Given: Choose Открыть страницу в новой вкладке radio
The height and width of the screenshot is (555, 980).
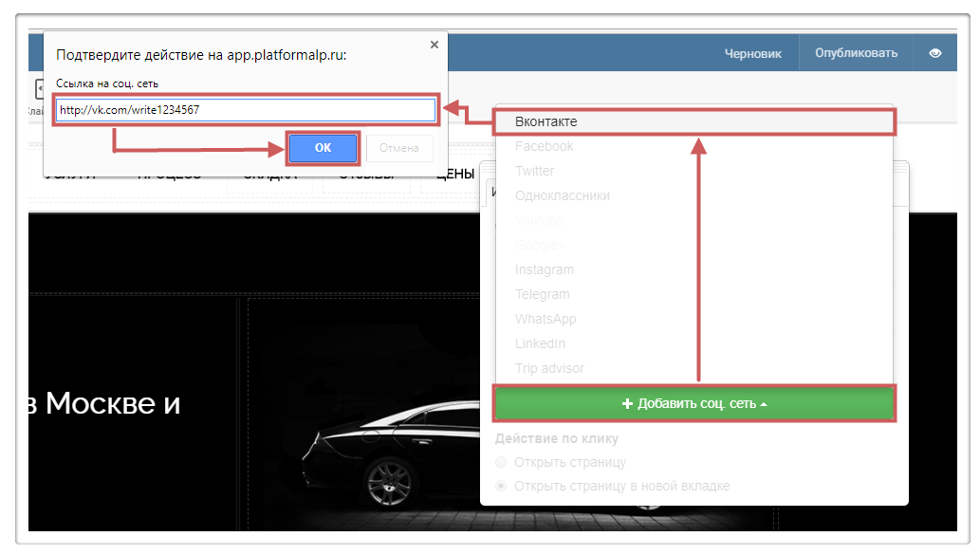Looking at the screenshot, I should click(x=501, y=486).
